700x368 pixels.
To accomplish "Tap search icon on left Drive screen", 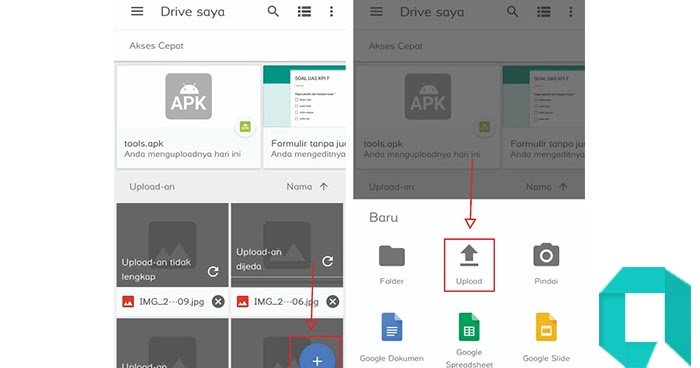I will 273,11.
